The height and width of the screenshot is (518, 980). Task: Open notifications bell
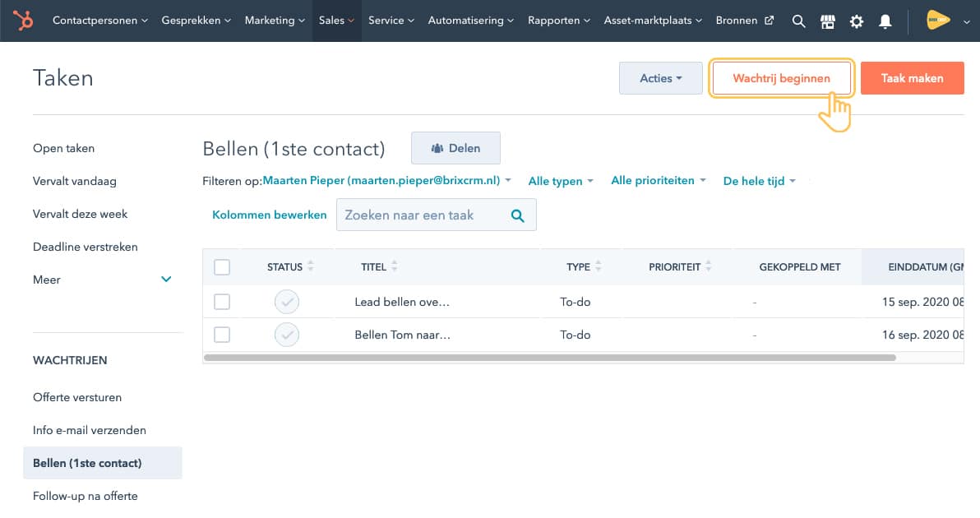(x=885, y=22)
